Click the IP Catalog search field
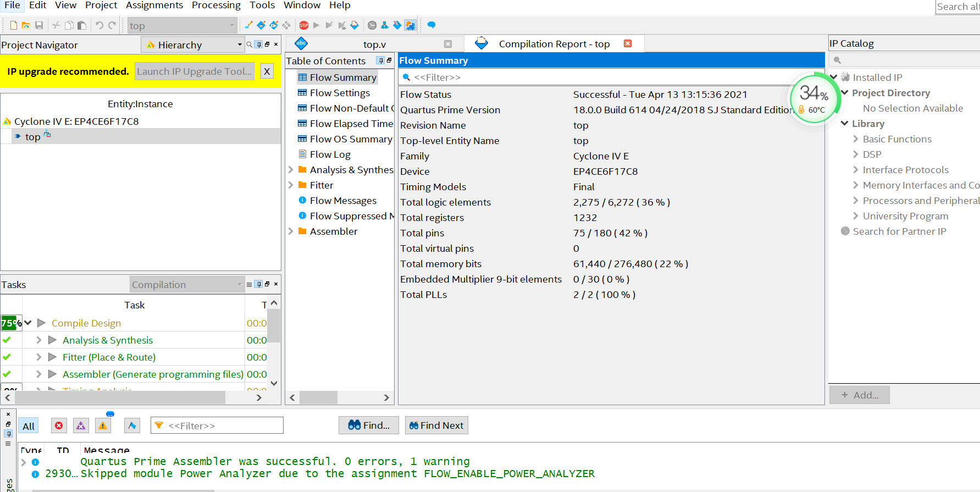The image size is (980, 492). click(x=905, y=60)
